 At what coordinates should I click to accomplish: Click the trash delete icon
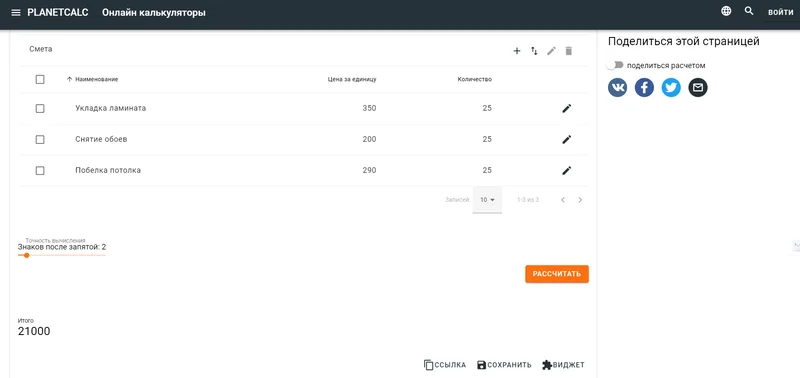coord(569,51)
